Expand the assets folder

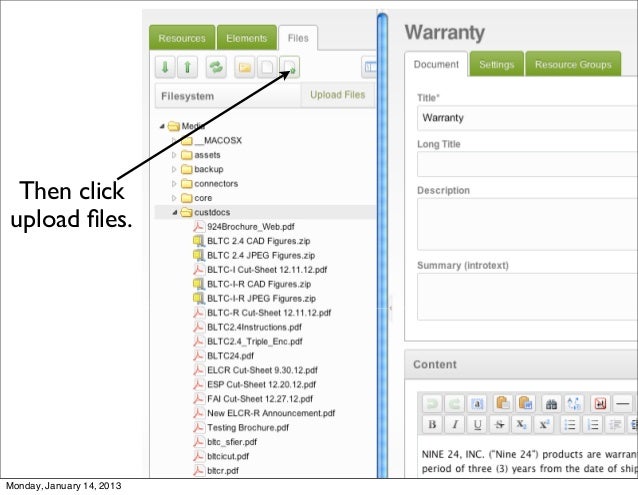(x=174, y=155)
